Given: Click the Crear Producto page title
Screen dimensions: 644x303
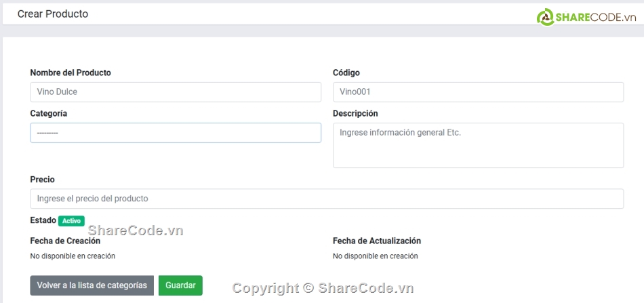Looking at the screenshot, I should [x=53, y=14].
